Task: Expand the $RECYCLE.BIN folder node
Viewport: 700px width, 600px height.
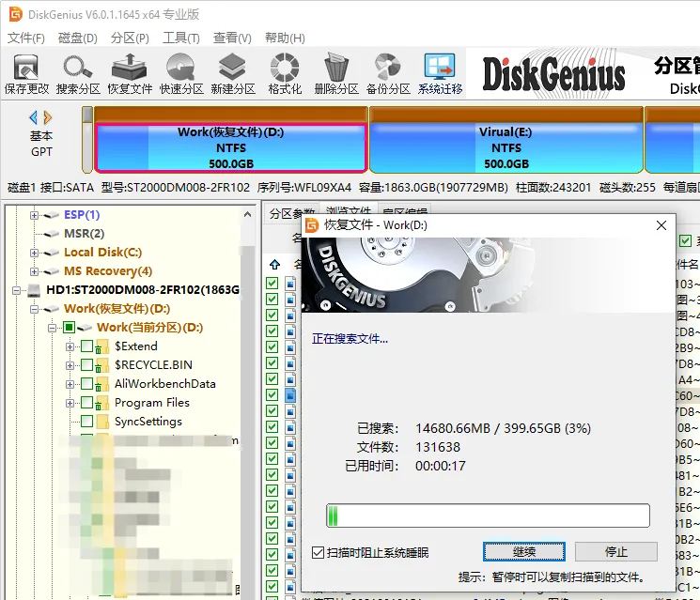Action: [x=70, y=365]
